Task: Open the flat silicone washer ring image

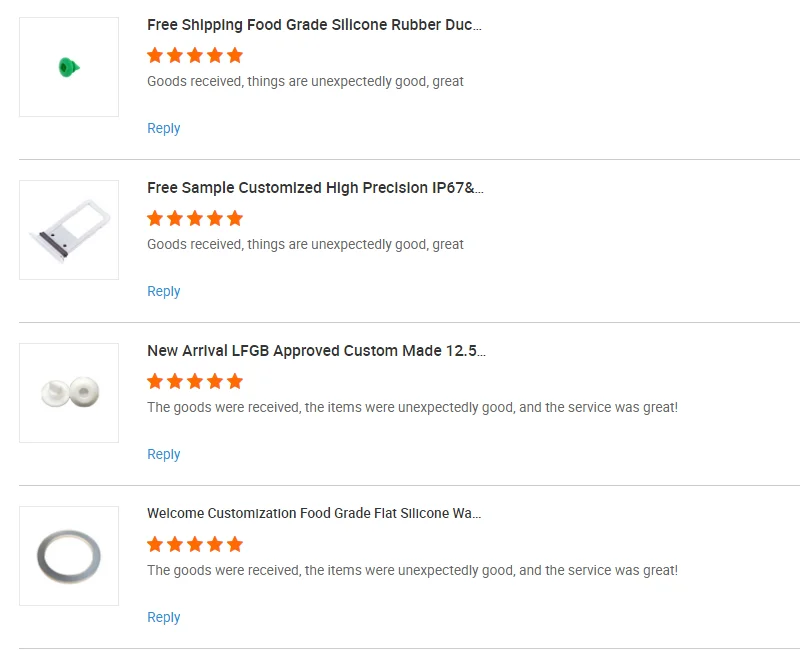Action: pyautogui.click(x=69, y=556)
